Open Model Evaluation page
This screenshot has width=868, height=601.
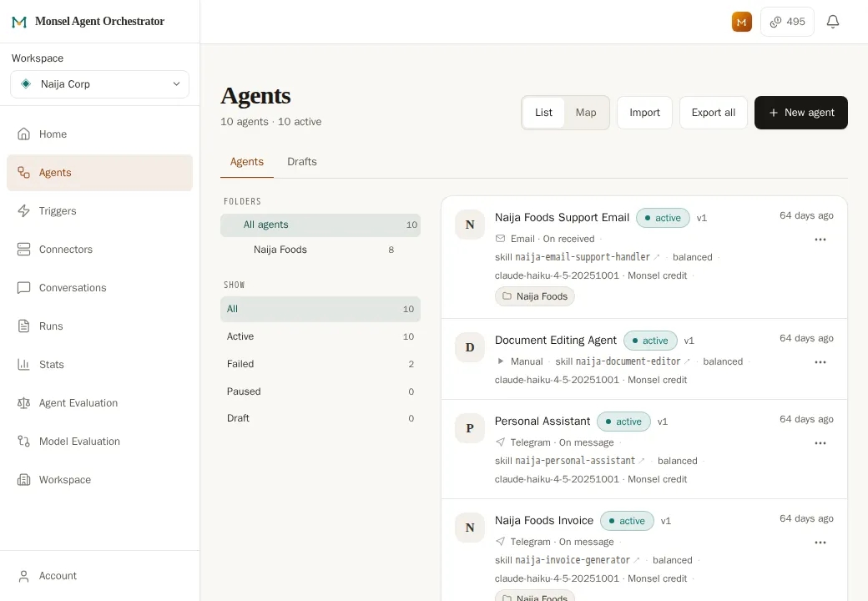(99, 441)
